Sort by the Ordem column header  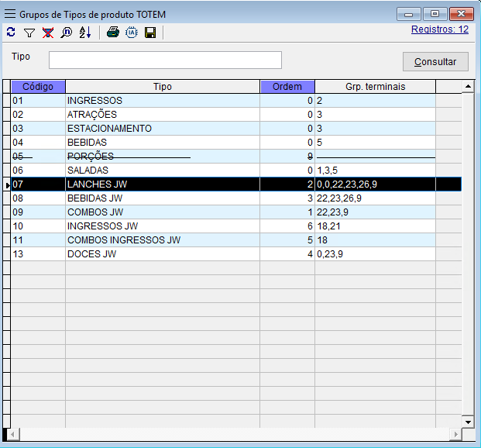(287, 87)
